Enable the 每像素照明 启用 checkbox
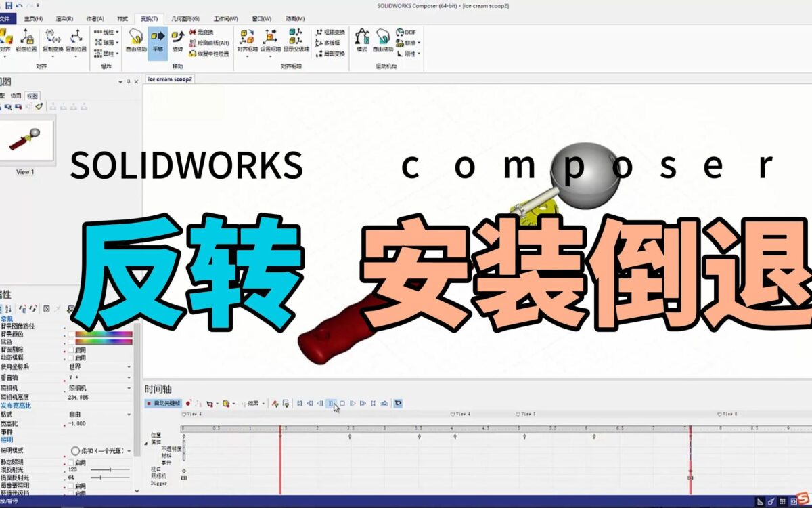 click(x=71, y=486)
